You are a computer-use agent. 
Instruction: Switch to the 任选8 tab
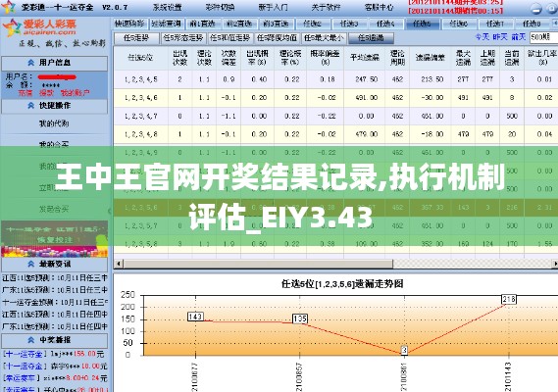click(533, 24)
